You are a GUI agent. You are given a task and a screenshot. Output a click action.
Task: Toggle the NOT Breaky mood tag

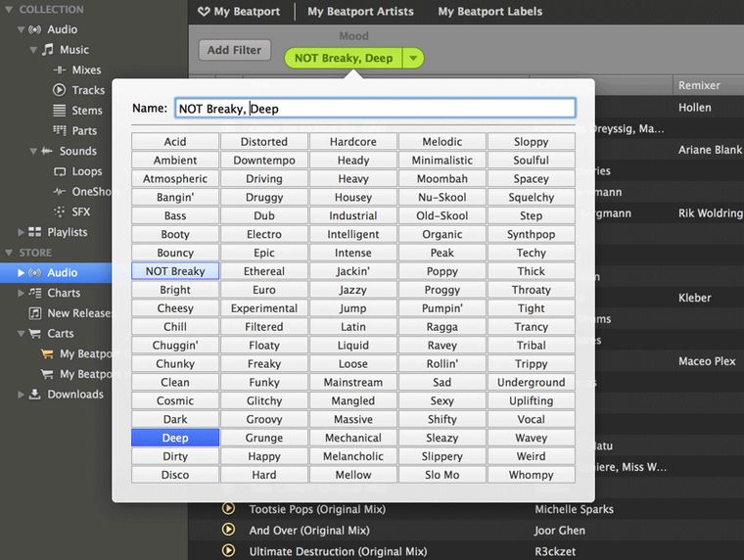175,271
